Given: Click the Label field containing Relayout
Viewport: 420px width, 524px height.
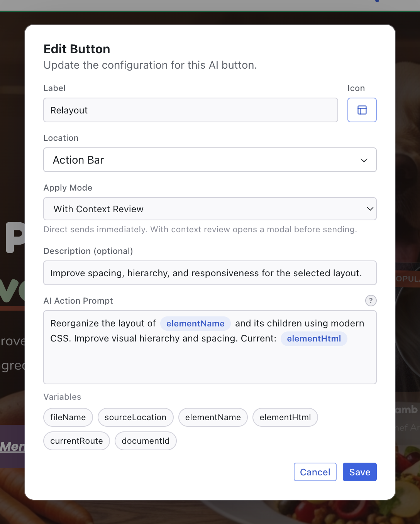Looking at the screenshot, I should coord(190,110).
